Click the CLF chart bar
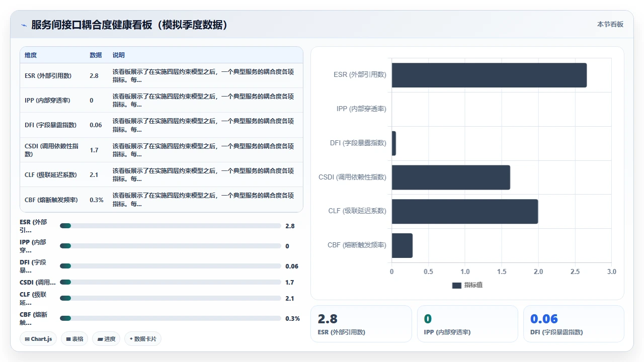 point(465,212)
